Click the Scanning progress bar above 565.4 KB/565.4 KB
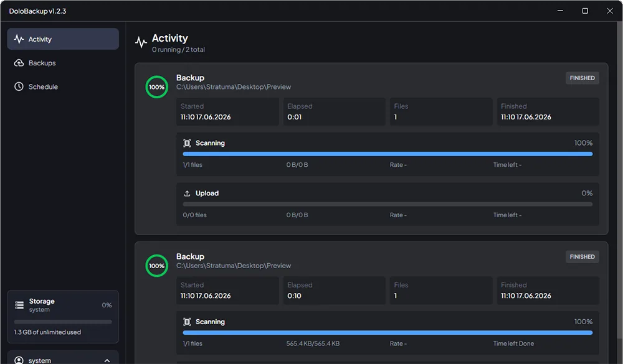Viewport: 623px width, 364px height. point(388,333)
